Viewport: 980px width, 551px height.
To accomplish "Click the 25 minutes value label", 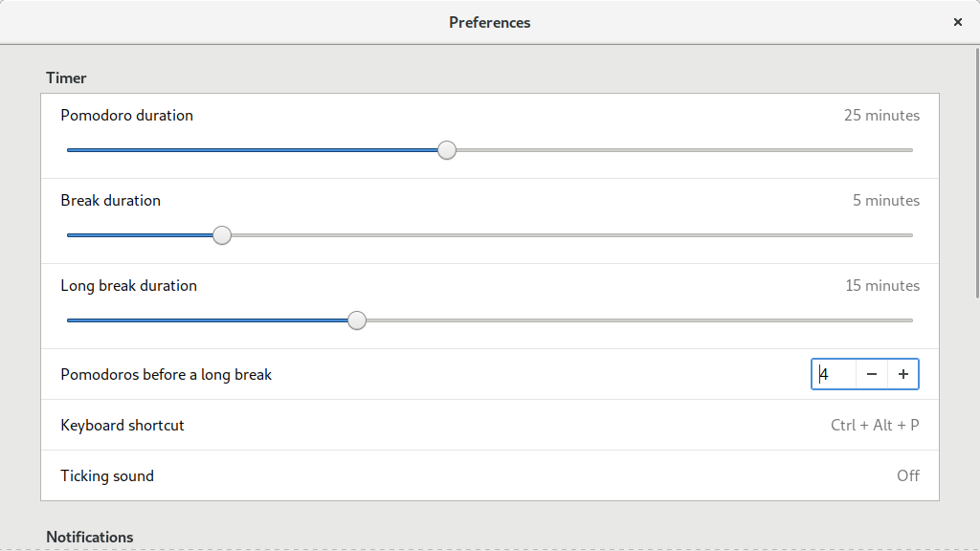I will [881, 115].
